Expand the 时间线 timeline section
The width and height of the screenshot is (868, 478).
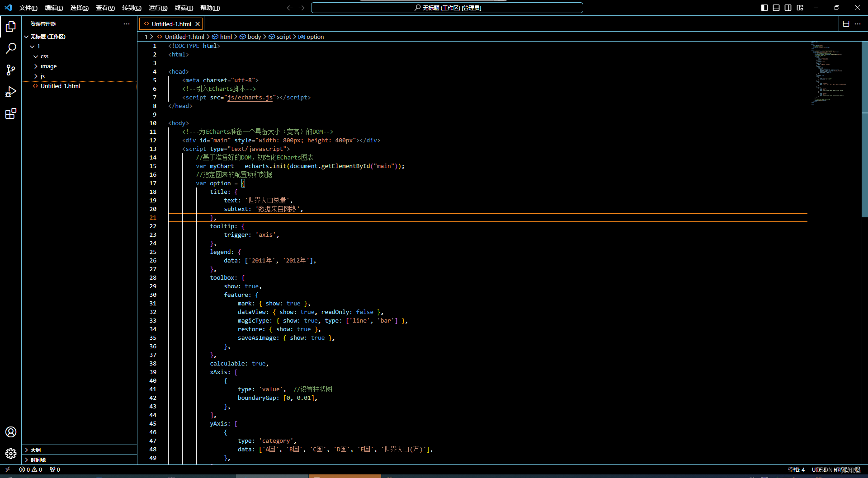click(79, 459)
